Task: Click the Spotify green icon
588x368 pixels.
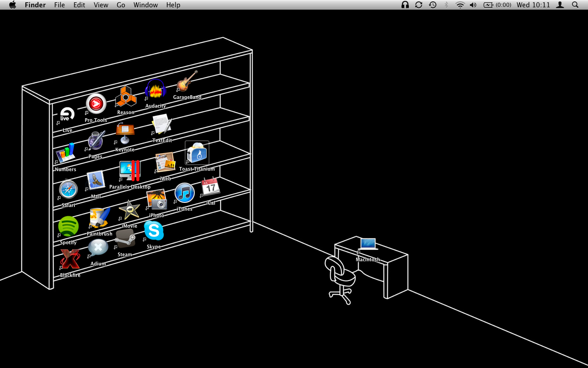Action: tap(68, 227)
